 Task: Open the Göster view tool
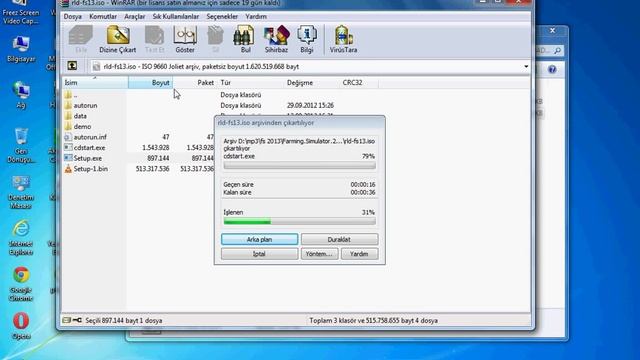click(x=185, y=39)
